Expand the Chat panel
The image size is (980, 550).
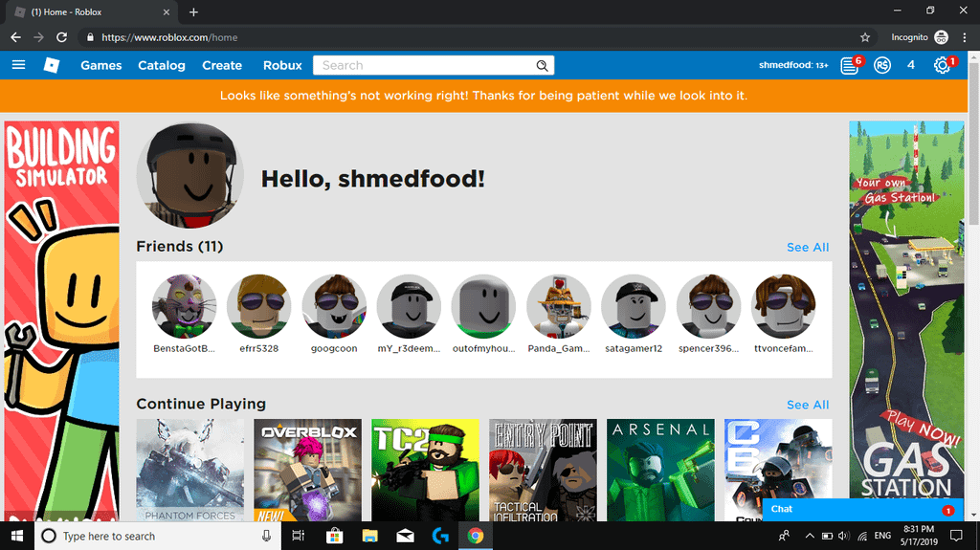coord(862,510)
